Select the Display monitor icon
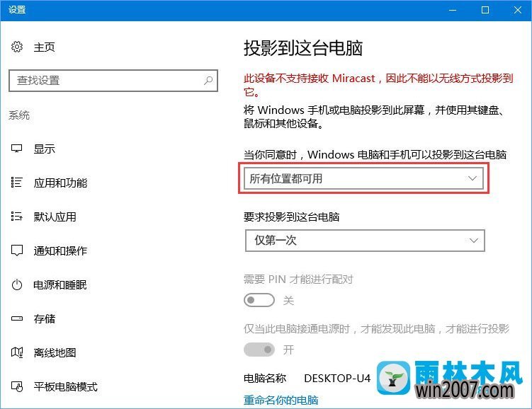 click(16, 149)
